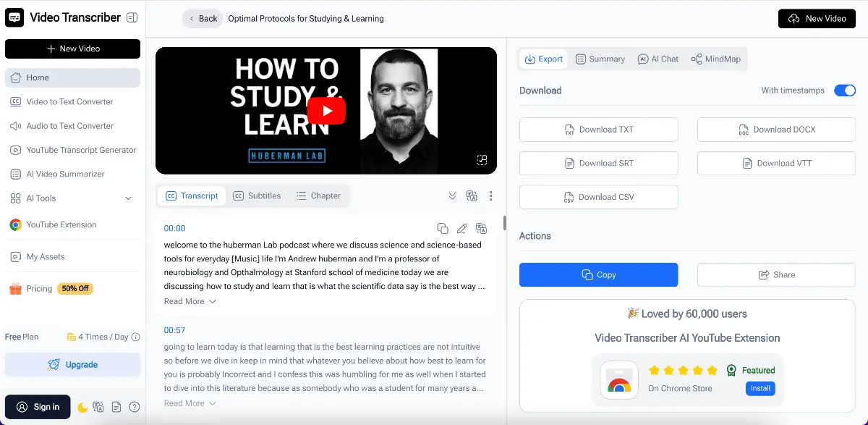Edit the first transcript segment with pencil icon
The image size is (868, 425).
pos(462,228)
